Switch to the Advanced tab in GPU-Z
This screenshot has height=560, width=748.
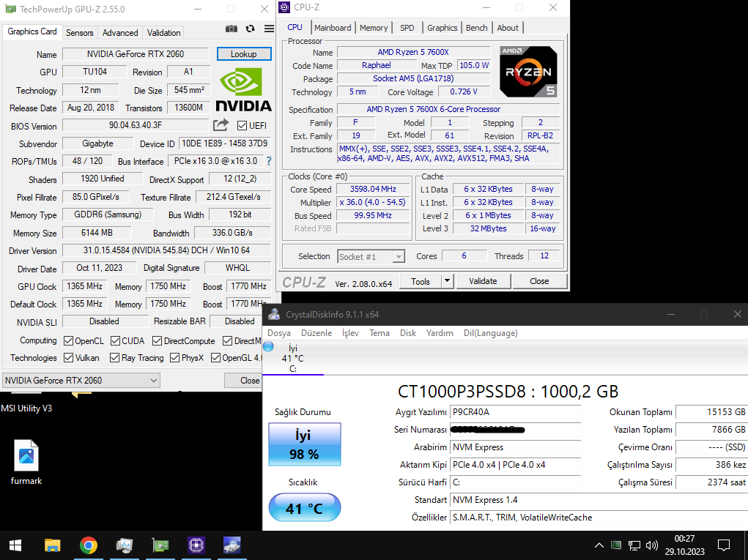point(120,32)
